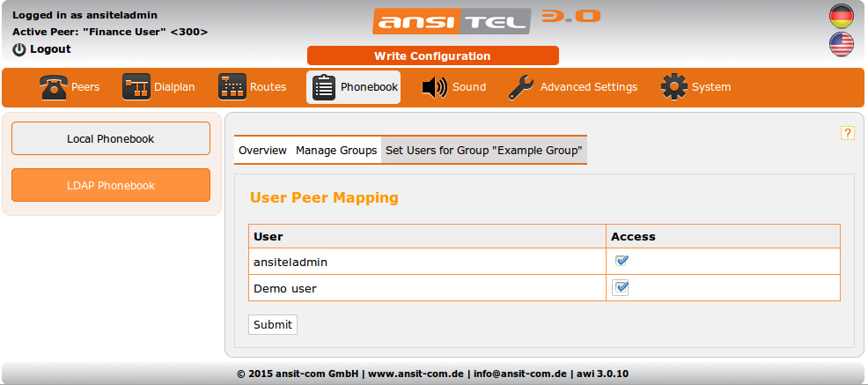Click the Logout power icon
Viewport: 868px width, 385px height.
coord(19,49)
